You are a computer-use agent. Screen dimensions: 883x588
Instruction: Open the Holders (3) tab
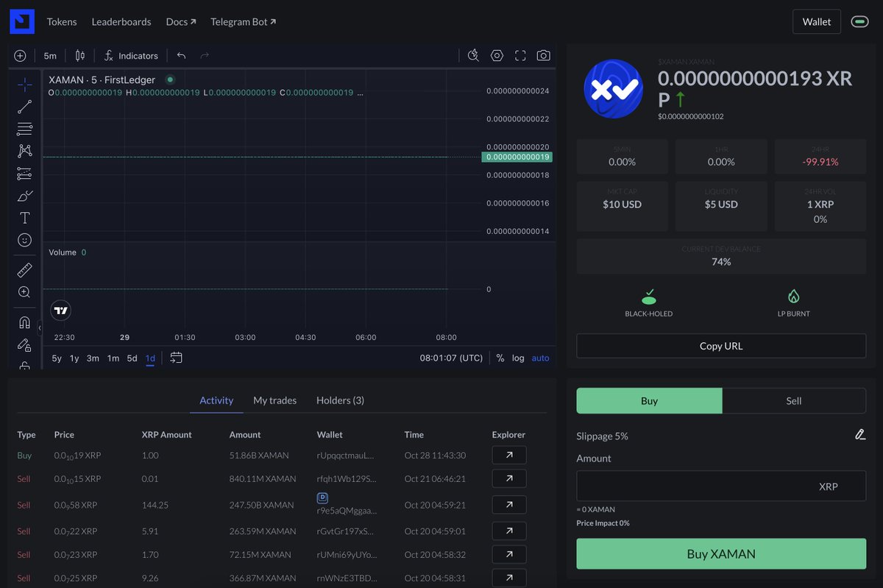tap(340, 400)
